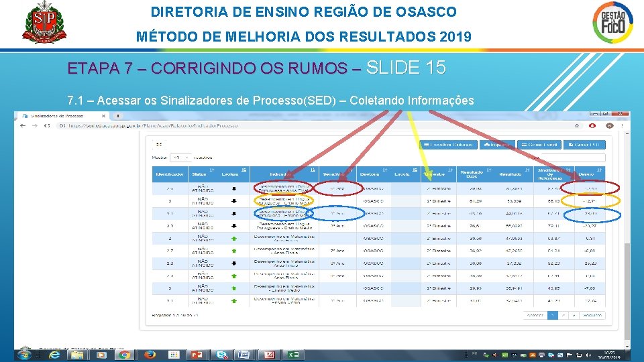Close the Sinalizadores de Processo tab

103,116
